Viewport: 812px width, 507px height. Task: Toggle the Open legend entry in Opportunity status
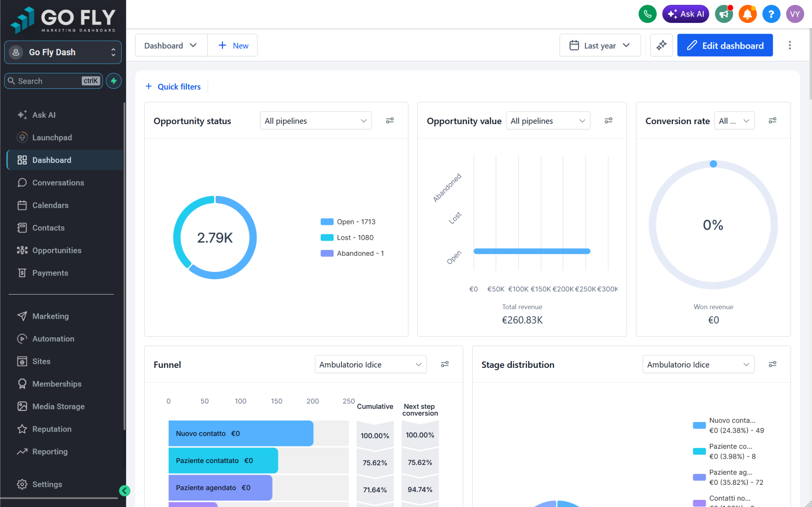(348, 222)
